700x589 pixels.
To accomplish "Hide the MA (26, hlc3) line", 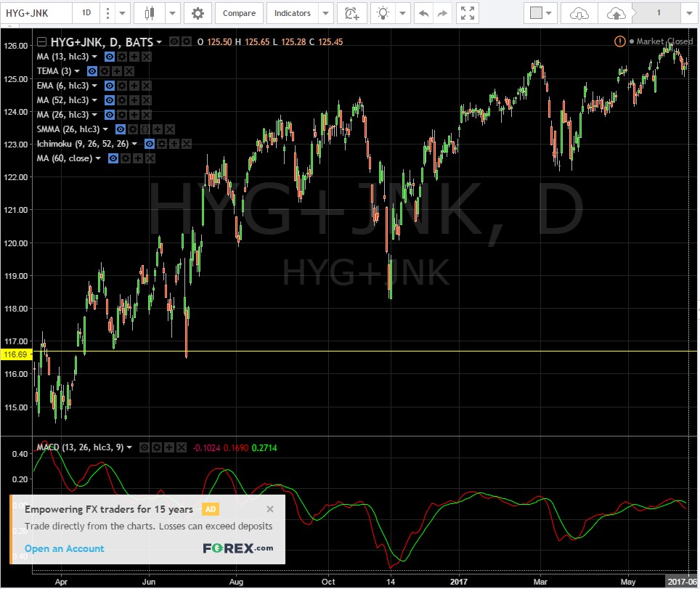I will tap(110, 115).
